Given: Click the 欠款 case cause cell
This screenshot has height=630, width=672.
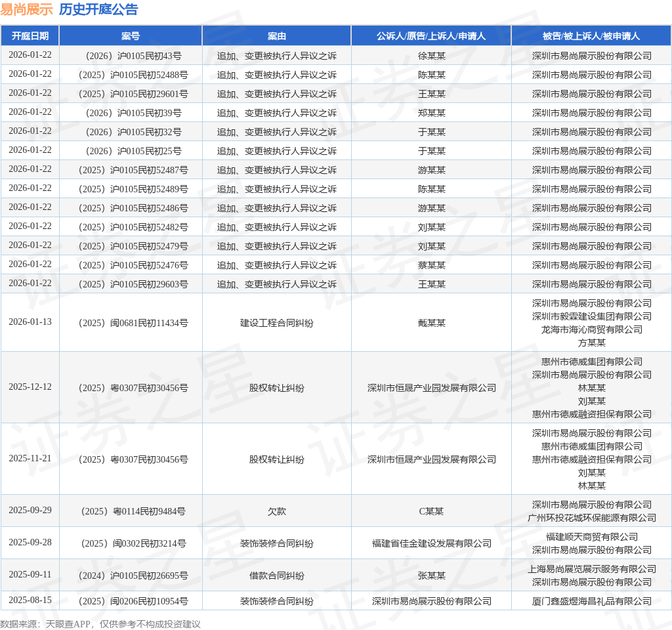Looking at the screenshot, I should pos(276,511).
